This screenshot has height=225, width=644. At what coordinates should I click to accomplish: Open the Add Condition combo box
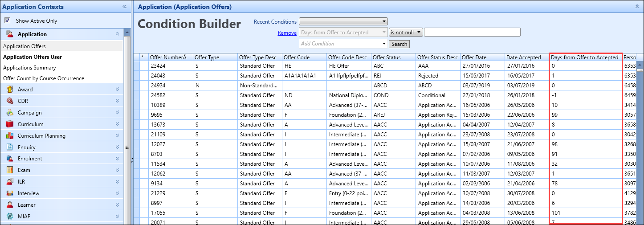tap(343, 44)
